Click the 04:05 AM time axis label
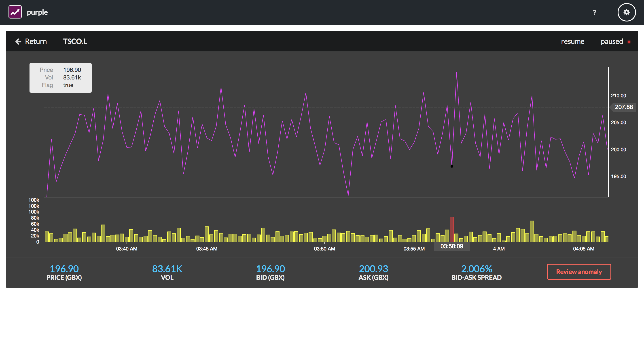Screen dimensions: 644x338 [583, 249]
